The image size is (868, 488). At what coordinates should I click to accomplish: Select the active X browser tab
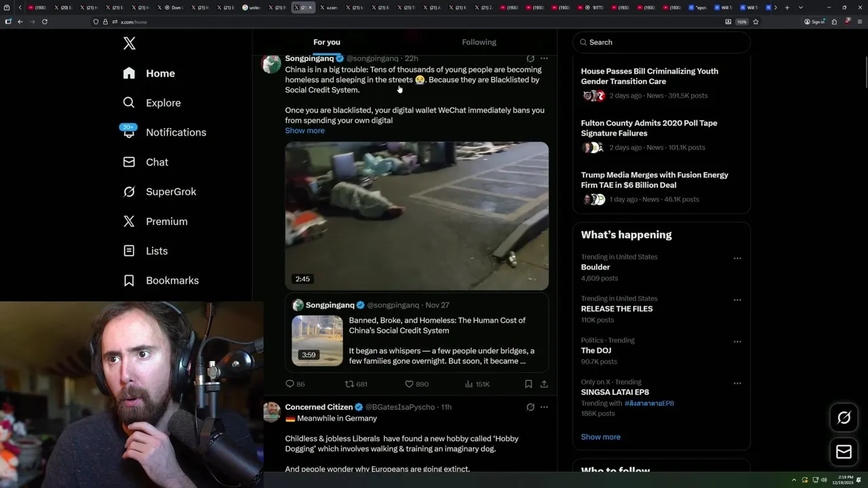[303, 7]
